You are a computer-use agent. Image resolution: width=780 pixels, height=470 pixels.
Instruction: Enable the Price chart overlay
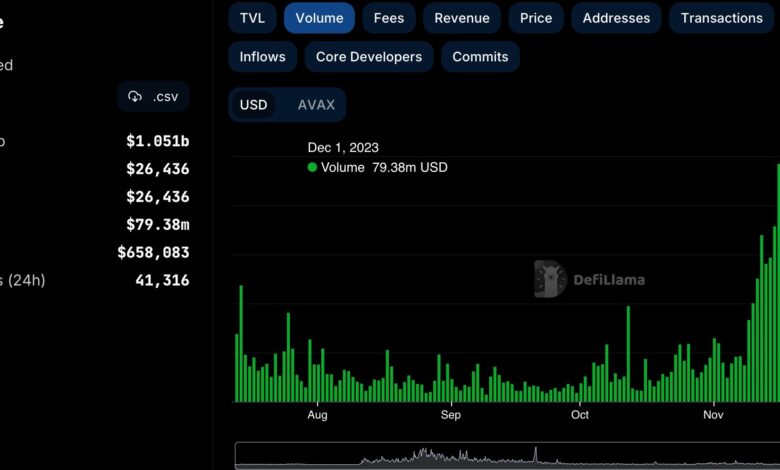click(x=536, y=18)
